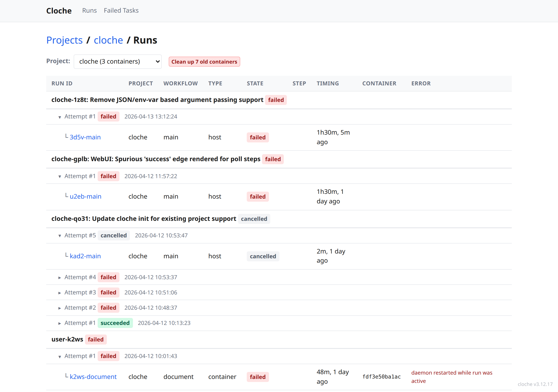Go to the Runs nav item
Screen dimensions: 558x392
pos(89,10)
